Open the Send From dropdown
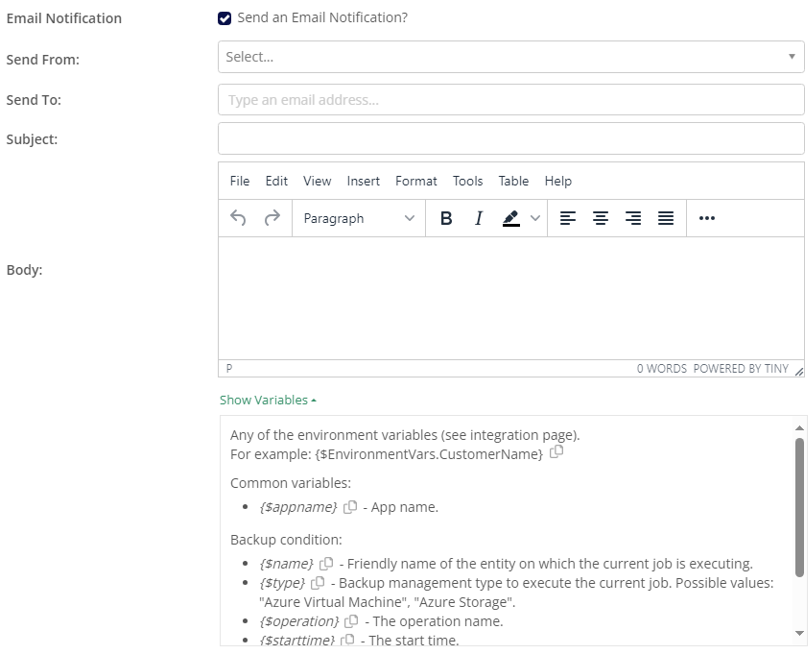 pos(510,57)
